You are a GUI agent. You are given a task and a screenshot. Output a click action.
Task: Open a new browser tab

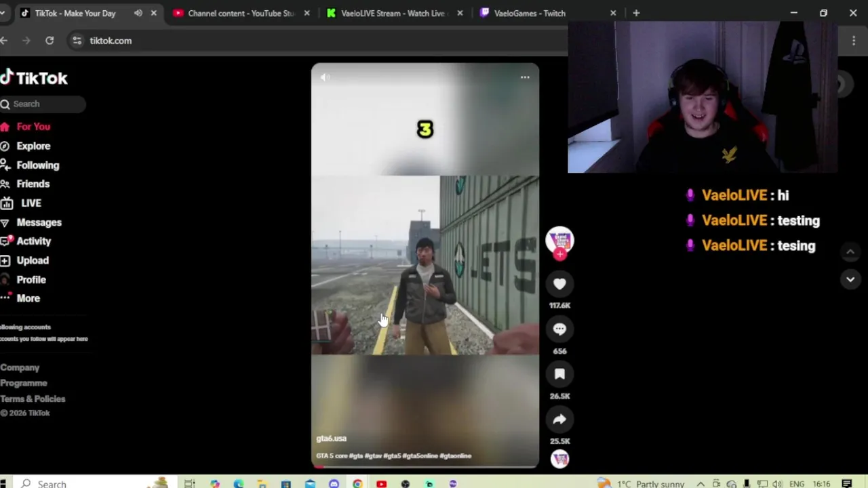click(x=636, y=13)
